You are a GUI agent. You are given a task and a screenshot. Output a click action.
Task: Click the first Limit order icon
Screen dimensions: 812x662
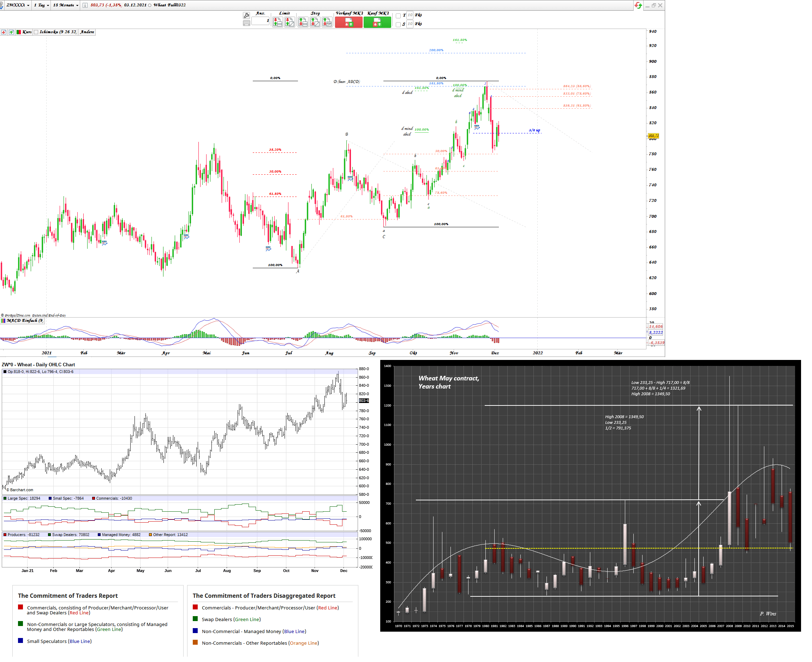(x=277, y=22)
